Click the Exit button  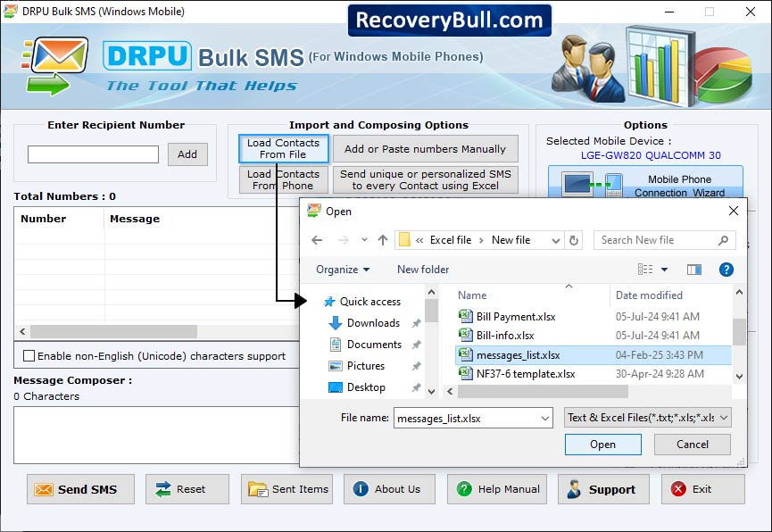703,489
